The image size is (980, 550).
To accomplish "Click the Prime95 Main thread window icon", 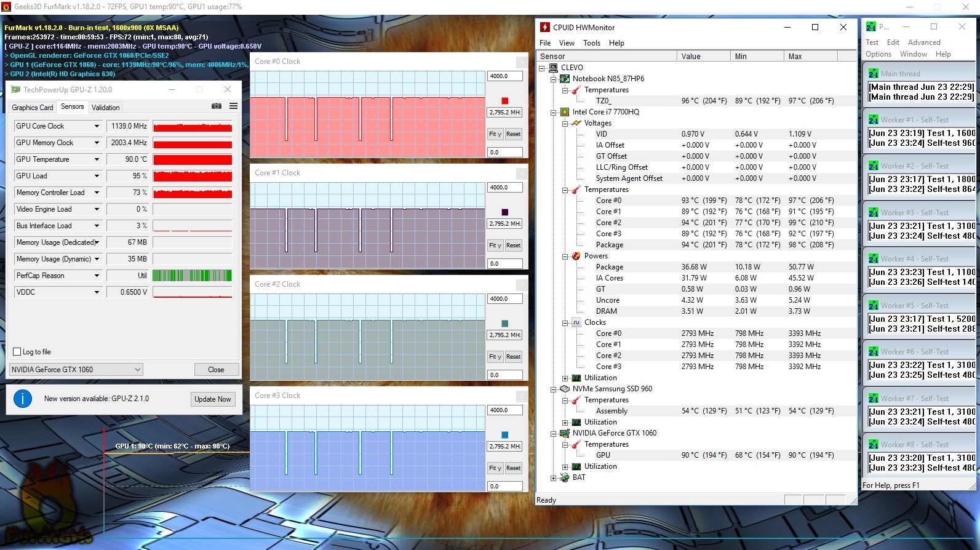I will coord(873,73).
